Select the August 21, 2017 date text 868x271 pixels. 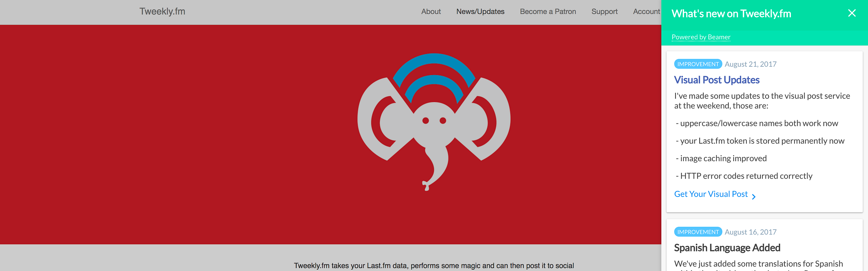(x=750, y=64)
